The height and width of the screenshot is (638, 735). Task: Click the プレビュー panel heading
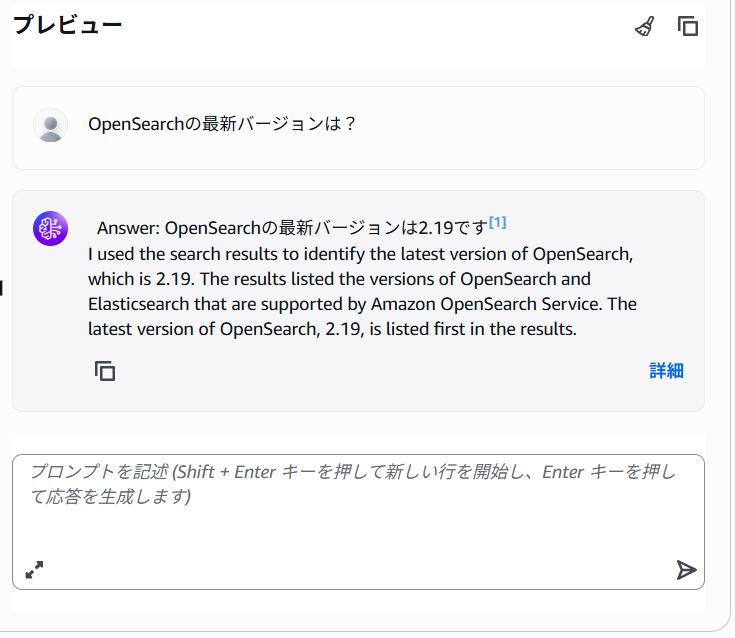pyautogui.click(x=68, y=25)
